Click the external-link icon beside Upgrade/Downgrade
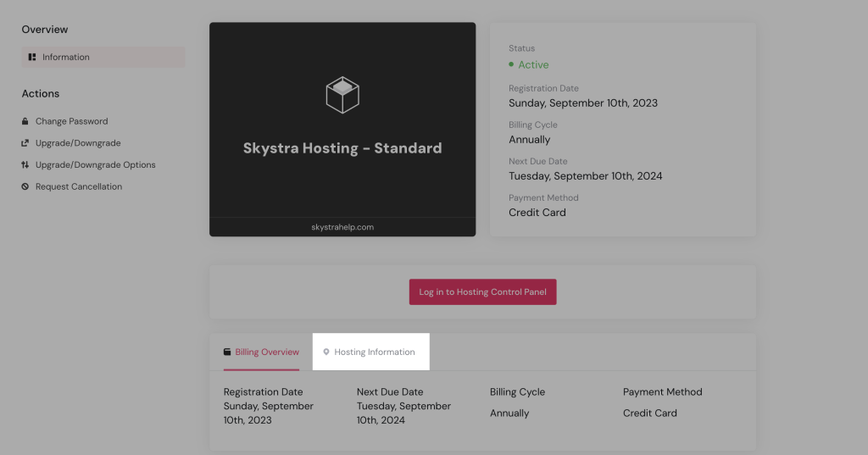 25,143
